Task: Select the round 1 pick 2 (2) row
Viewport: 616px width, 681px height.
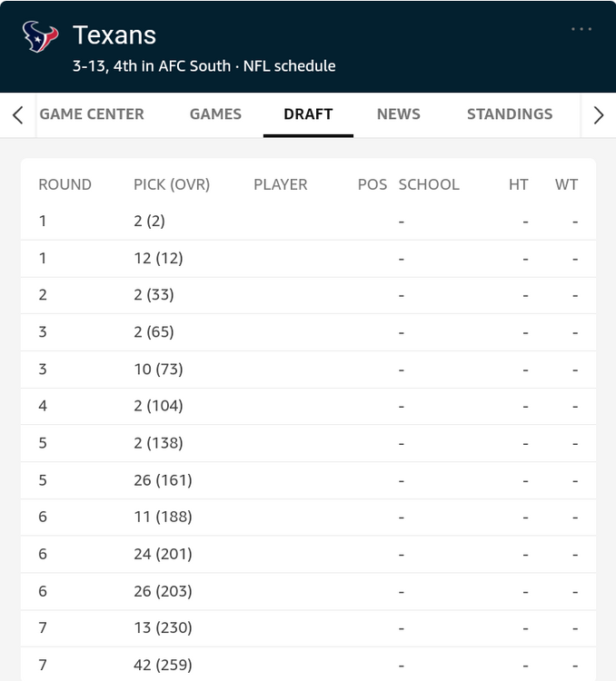Action: [x=308, y=222]
